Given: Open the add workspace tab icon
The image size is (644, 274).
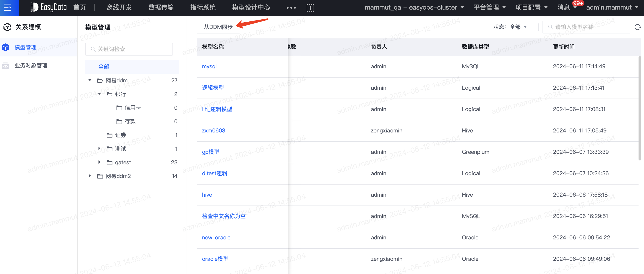Looking at the screenshot, I should tap(310, 8).
